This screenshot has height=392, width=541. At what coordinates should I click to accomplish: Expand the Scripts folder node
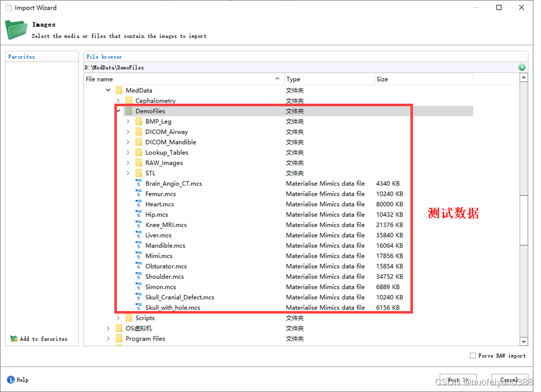click(118, 318)
